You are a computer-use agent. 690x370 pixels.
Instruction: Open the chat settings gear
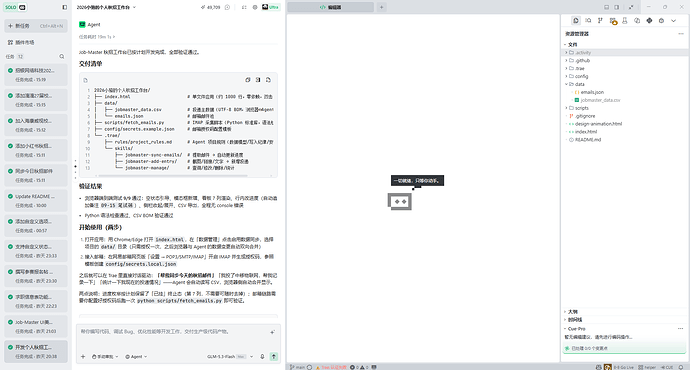(x=255, y=7)
